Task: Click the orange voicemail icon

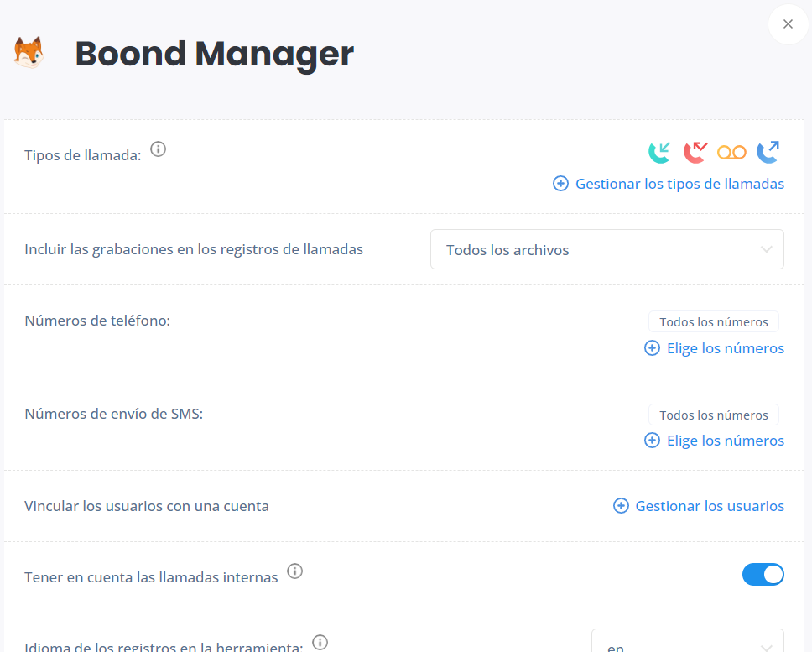Action: click(x=731, y=152)
